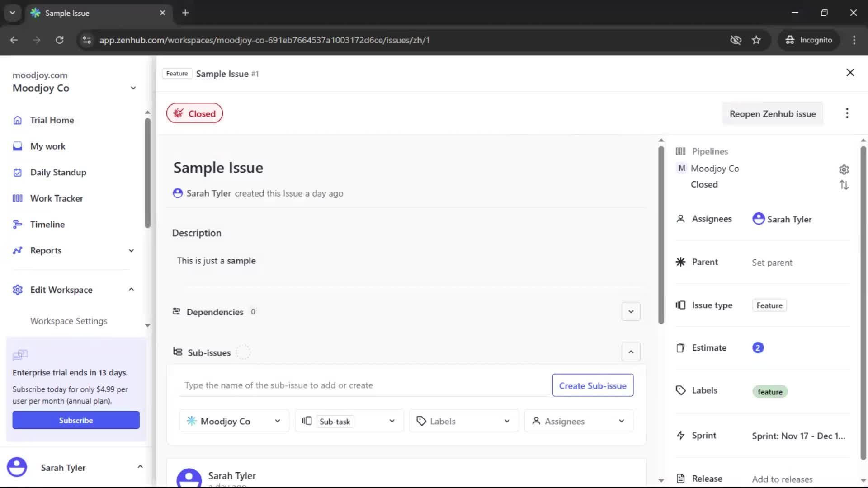Click the sort arrows beside the Closed pipeline
The width and height of the screenshot is (868, 488).
pyautogui.click(x=844, y=185)
